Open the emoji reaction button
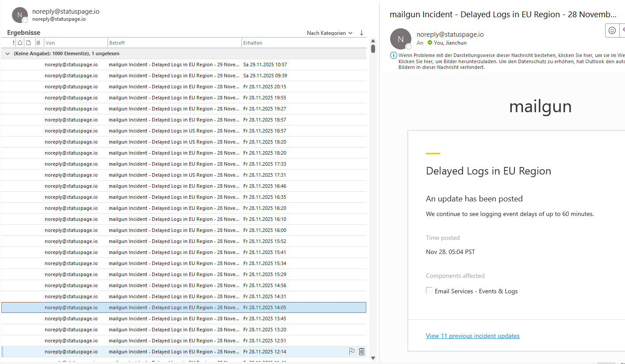This screenshot has height=364, width=625. 612,30
